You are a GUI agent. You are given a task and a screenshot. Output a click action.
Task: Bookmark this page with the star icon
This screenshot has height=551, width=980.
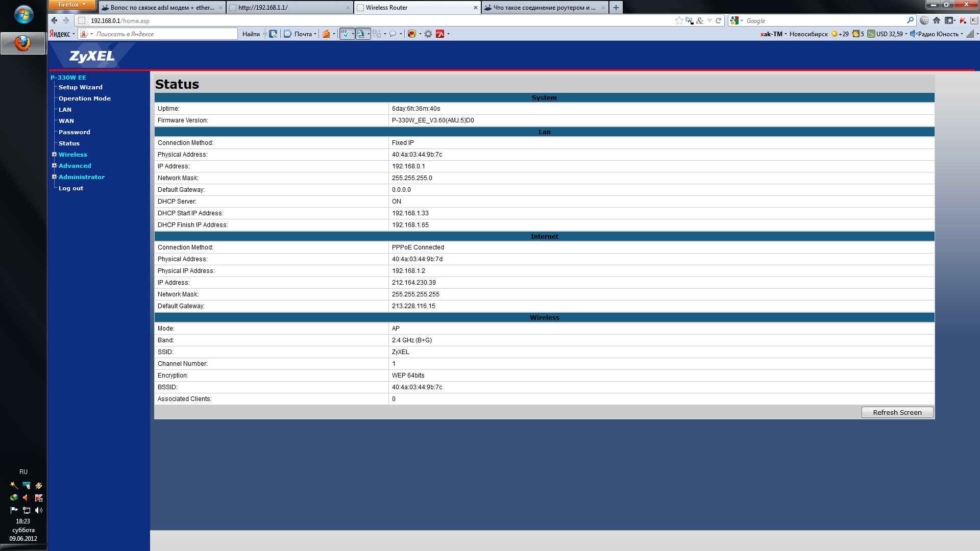coord(679,21)
